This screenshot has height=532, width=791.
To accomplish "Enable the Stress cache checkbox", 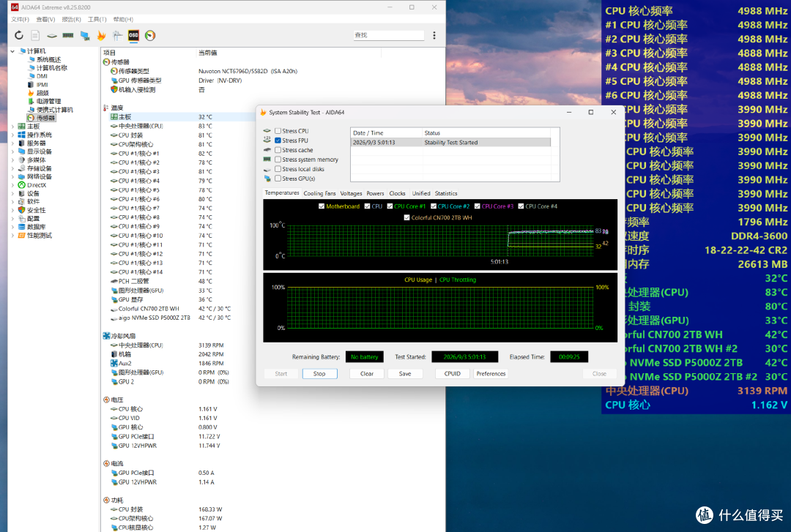I will tap(278, 150).
